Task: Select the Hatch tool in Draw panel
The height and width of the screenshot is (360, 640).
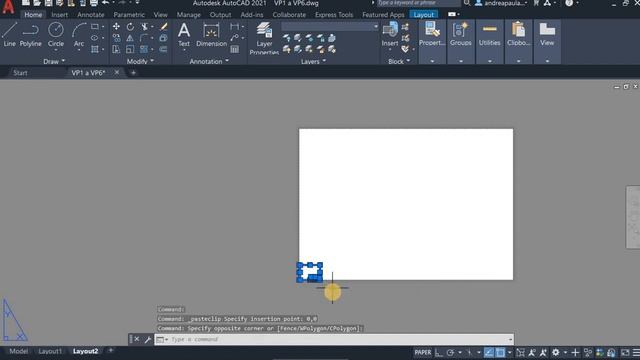Action: [x=95, y=49]
